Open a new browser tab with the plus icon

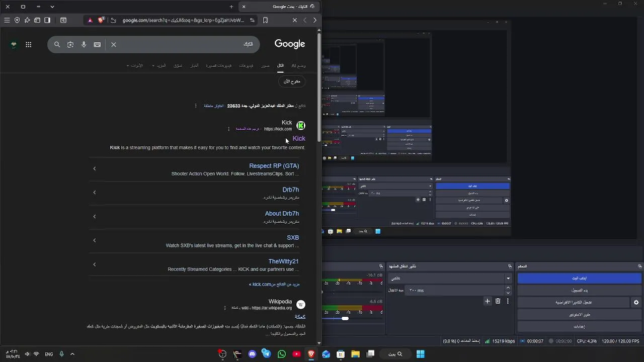click(x=231, y=7)
